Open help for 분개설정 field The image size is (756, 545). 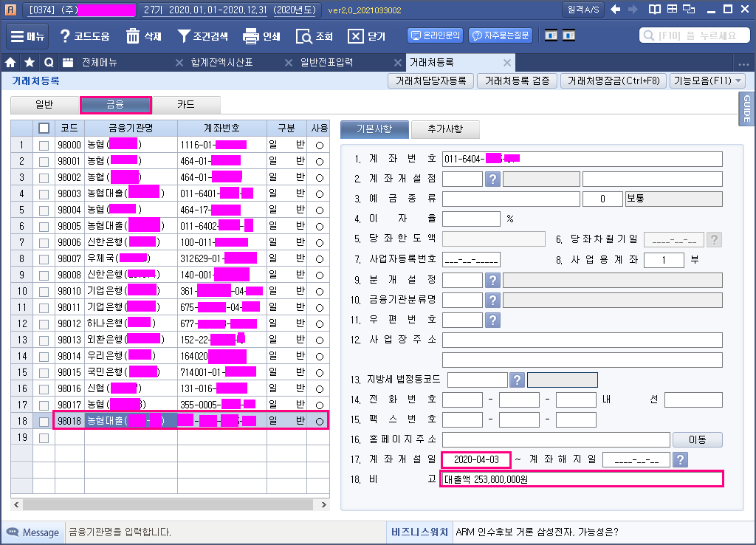click(x=492, y=280)
